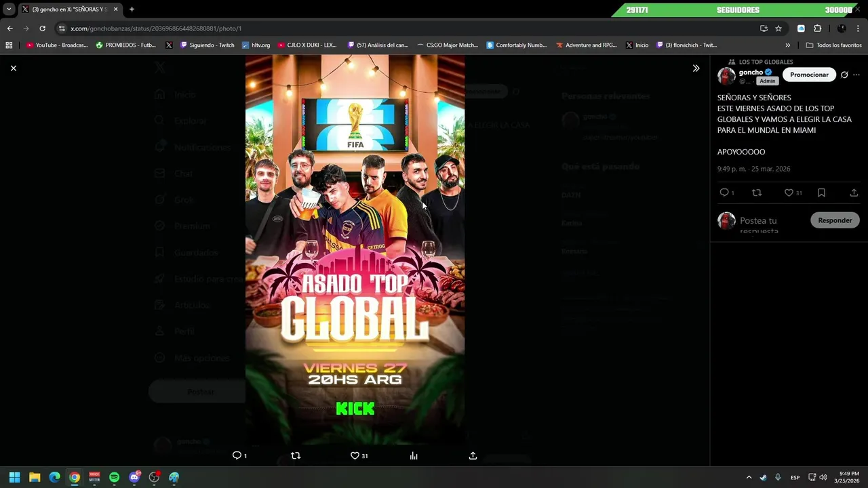Image resolution: width=868 pixels, height=488 pixels.
Task: Open the Inicio X bookmark
Action: [637, 45]
